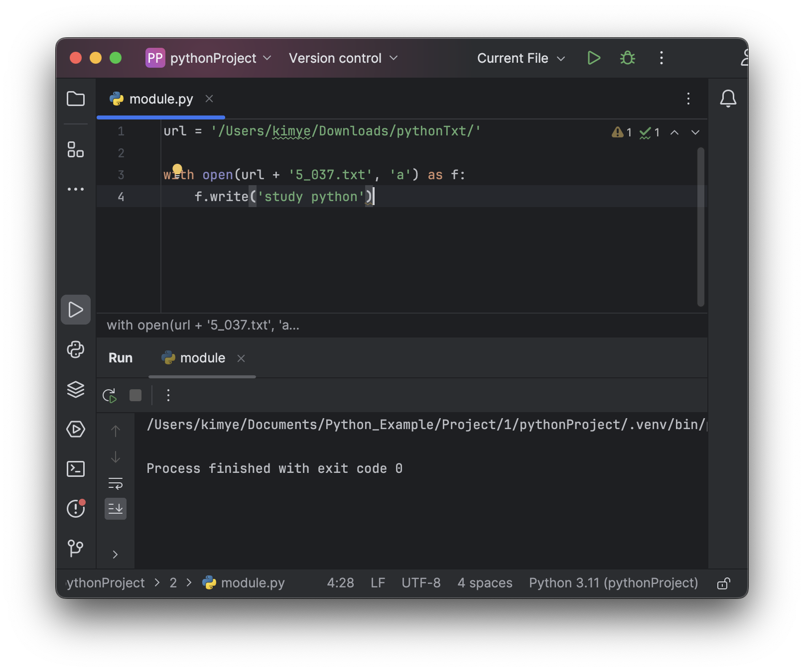804x672 pixels.
Task: Open the Structure tool window icon
Action: pos(76,149)
